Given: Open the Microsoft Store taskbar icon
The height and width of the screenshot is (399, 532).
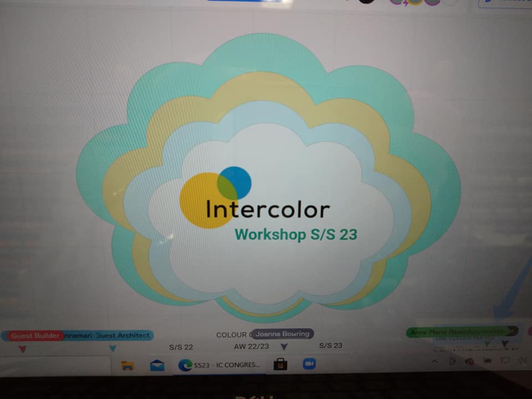Looking at the screenshot, I should coord(280,364).
